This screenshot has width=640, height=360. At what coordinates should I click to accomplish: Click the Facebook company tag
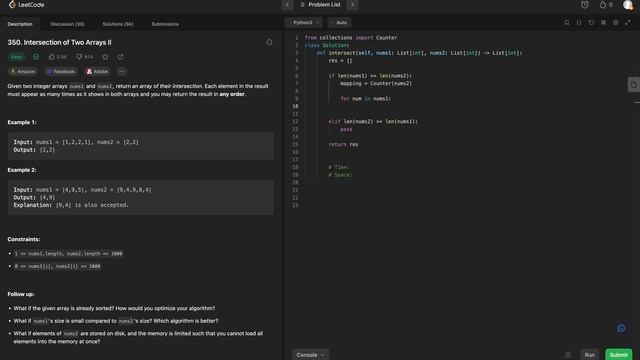tap(61, 71)
